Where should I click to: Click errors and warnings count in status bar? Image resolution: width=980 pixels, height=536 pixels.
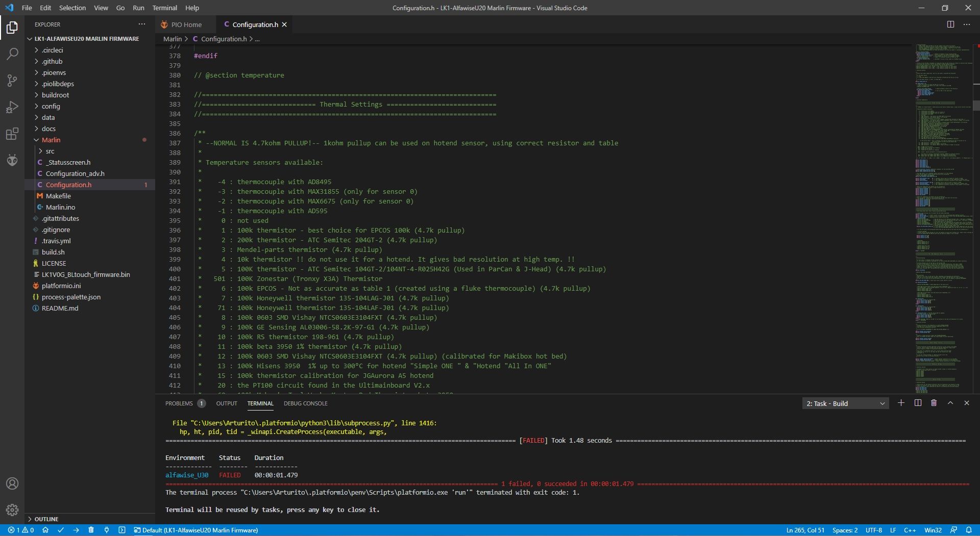click(21, 530)
